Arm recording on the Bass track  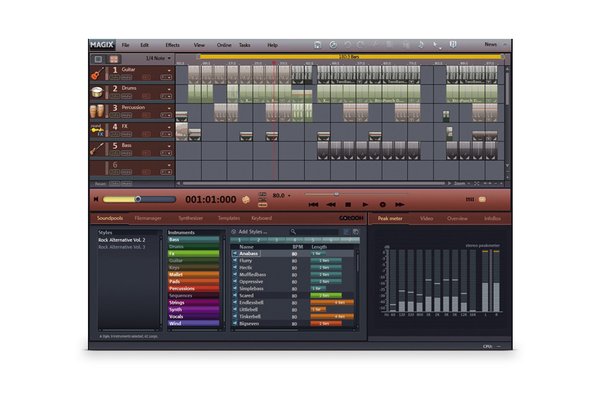tap(146, 153)
